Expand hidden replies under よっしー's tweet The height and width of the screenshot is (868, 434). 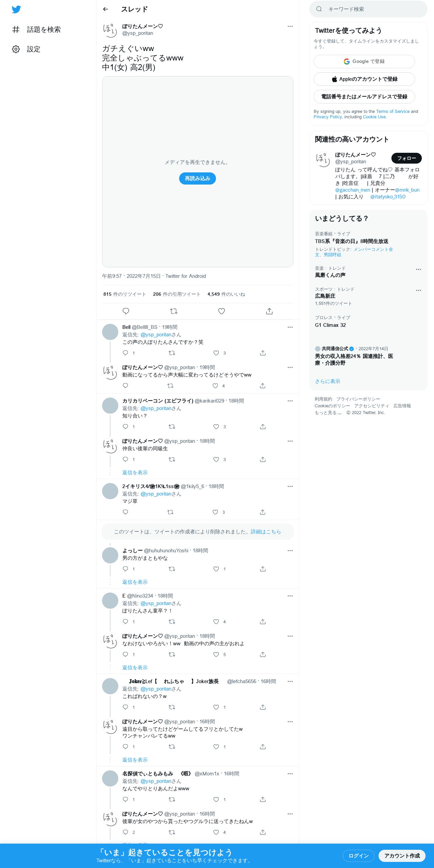click(135, 582)
